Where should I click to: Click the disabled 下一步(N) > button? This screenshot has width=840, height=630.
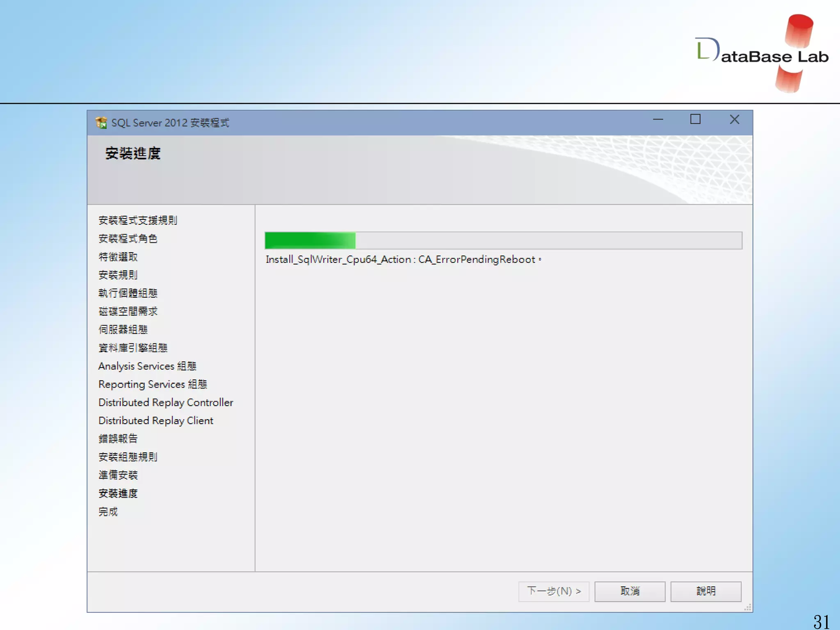[x=554, y=591]
